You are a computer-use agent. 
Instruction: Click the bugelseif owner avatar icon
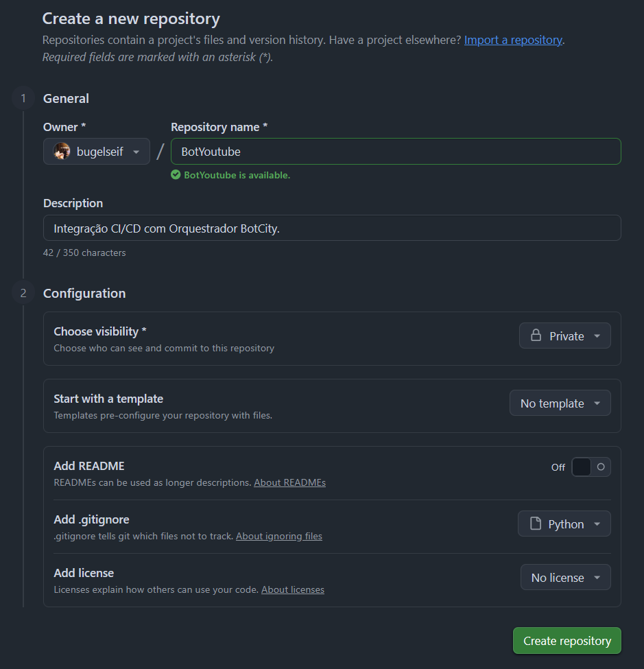pyautogui.click(x=62, y=152)
